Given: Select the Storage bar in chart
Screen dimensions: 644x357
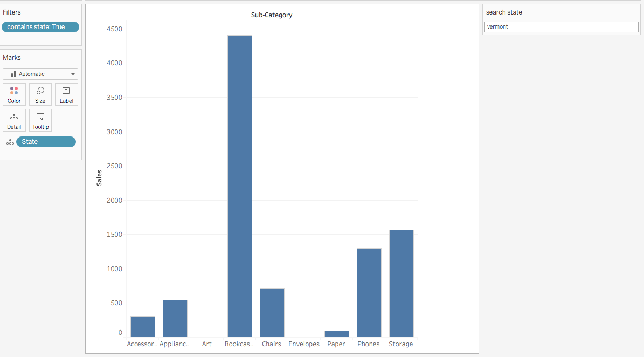Looking at the screenshot, I should 401,283.
